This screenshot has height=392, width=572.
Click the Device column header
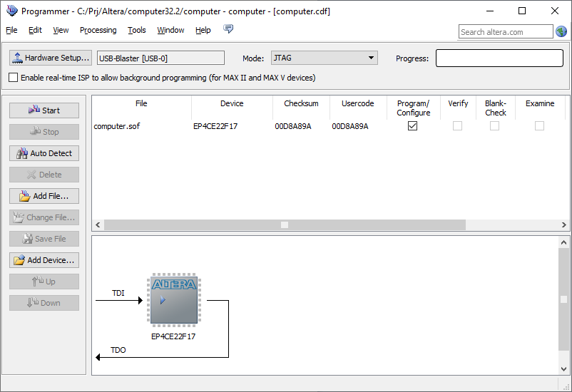pos(232,103)
